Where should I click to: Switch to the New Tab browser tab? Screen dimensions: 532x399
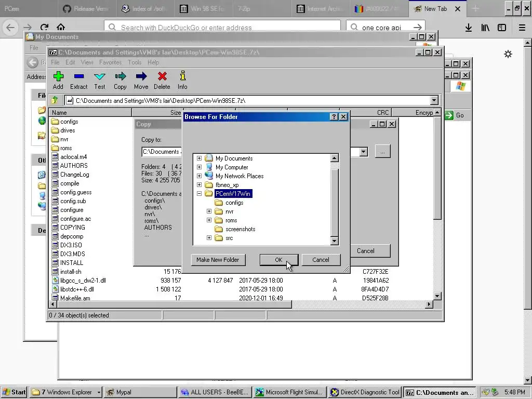(437, 9)
